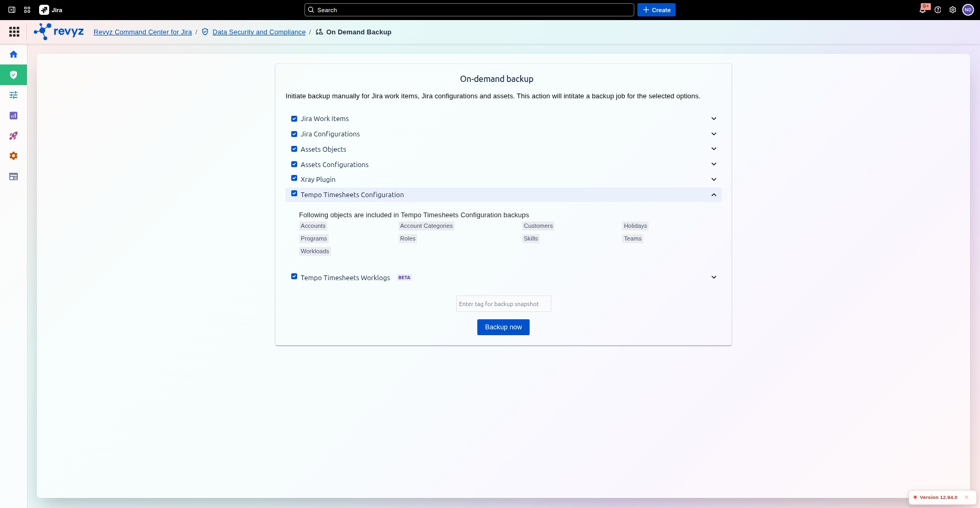This screenshot has height=508, width=980.
Task: Open the Jira app switcher icon
Action: tap(27, 10)
